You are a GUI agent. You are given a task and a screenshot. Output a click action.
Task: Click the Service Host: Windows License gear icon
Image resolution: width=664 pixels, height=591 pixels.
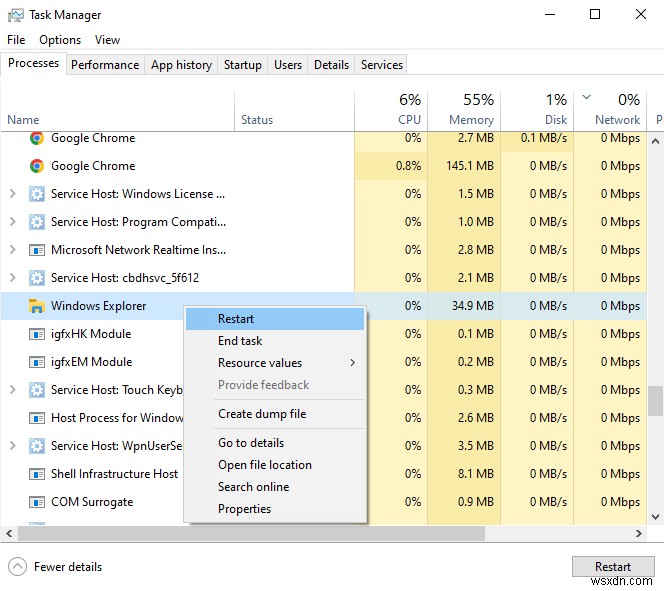(37, 194)
